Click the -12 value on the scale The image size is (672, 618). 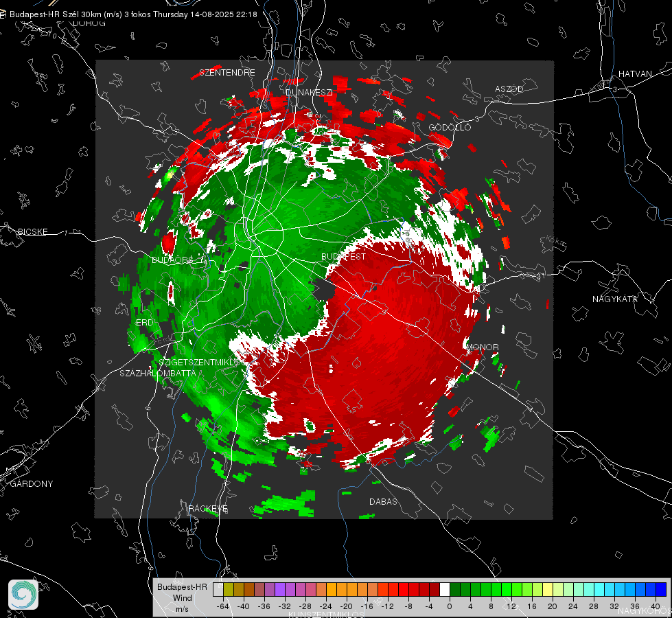387,606
